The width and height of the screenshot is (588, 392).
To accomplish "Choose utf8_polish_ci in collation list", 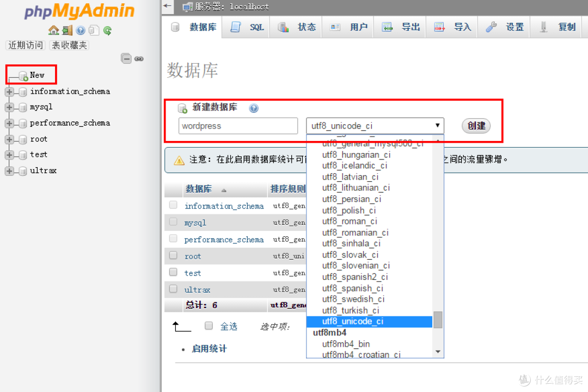I will [369, 211].
